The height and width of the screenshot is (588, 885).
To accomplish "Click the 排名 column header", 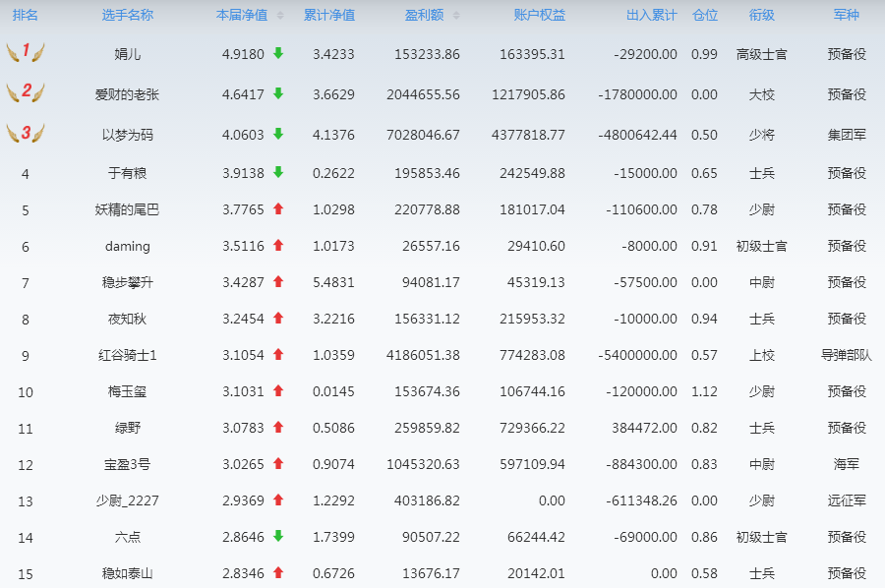I will 26,15.
